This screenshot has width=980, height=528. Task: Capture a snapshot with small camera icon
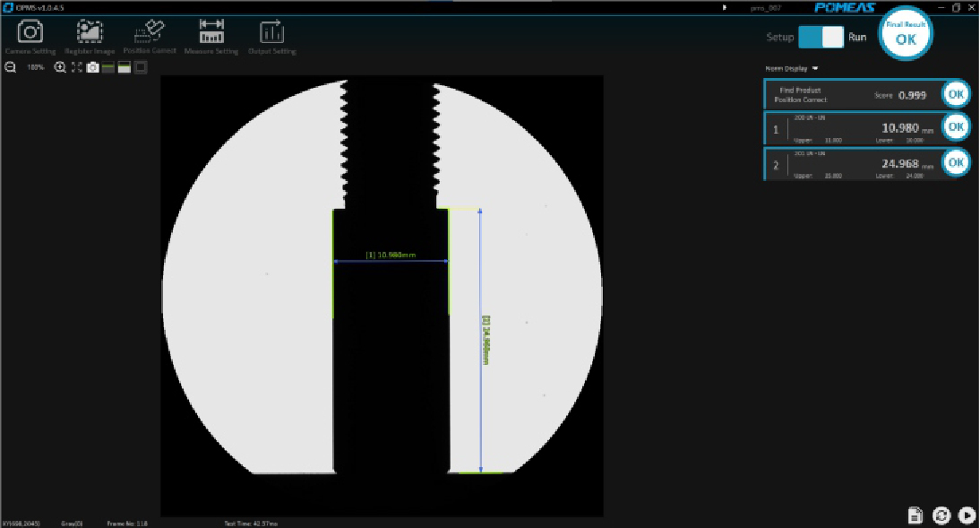[92, 67]
